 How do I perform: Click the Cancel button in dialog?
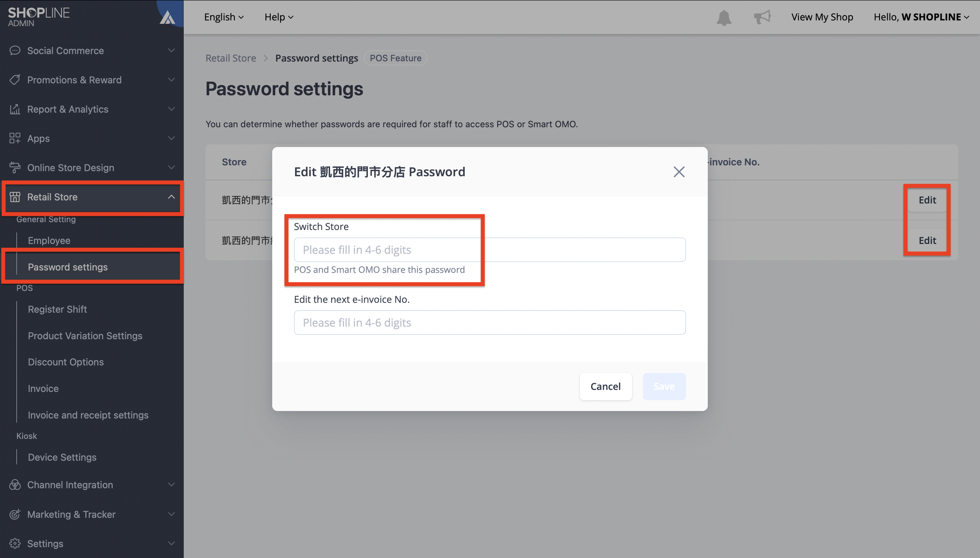(605, 386)
